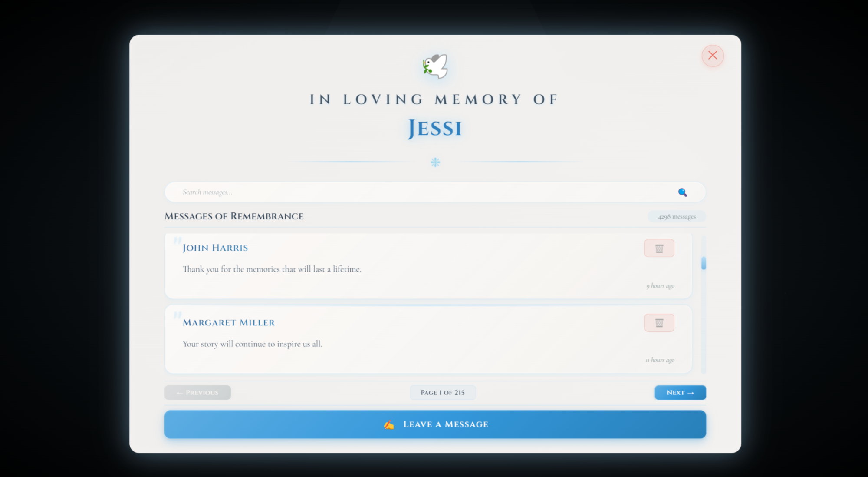Image resolution: width=868 pixels, height=477 pixels.
Task: Click the Previous page button
Action: pos(197,392)
